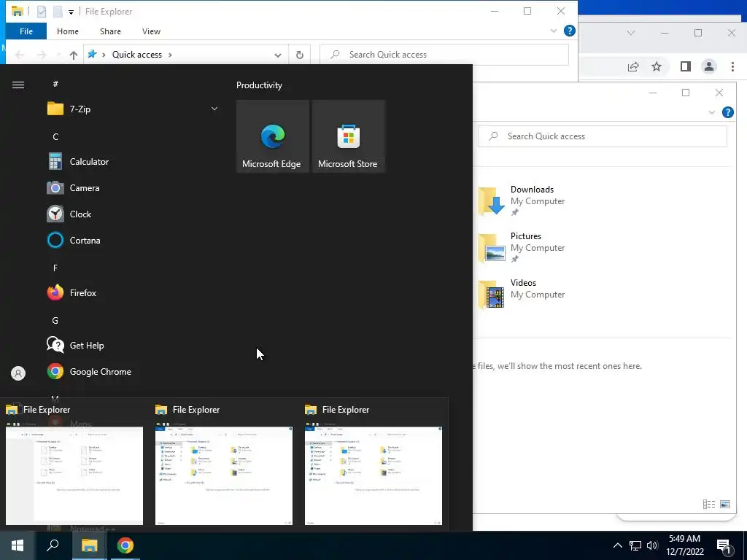Click breadcrumb chevron after Quick access
Screen dimensions: 747x560
click(170, 55)
